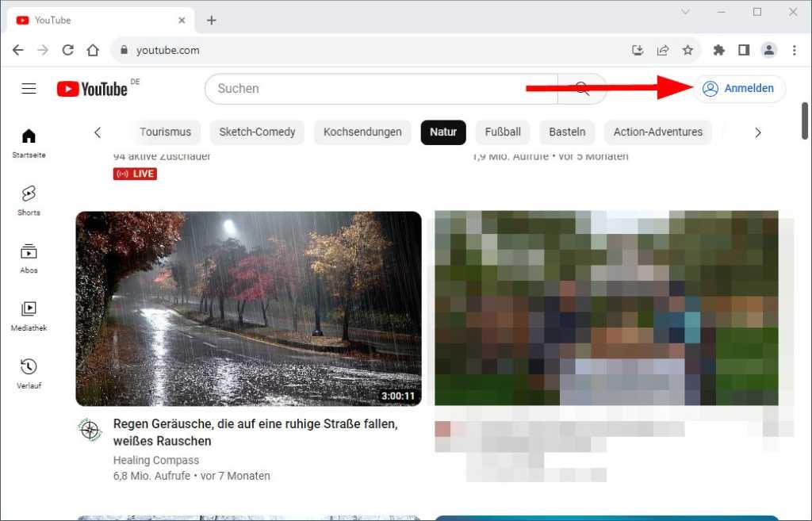This screenshot has width=812, height=521.
Task: Open the rain video thumbnail
Action: click(x=248, y=308)
